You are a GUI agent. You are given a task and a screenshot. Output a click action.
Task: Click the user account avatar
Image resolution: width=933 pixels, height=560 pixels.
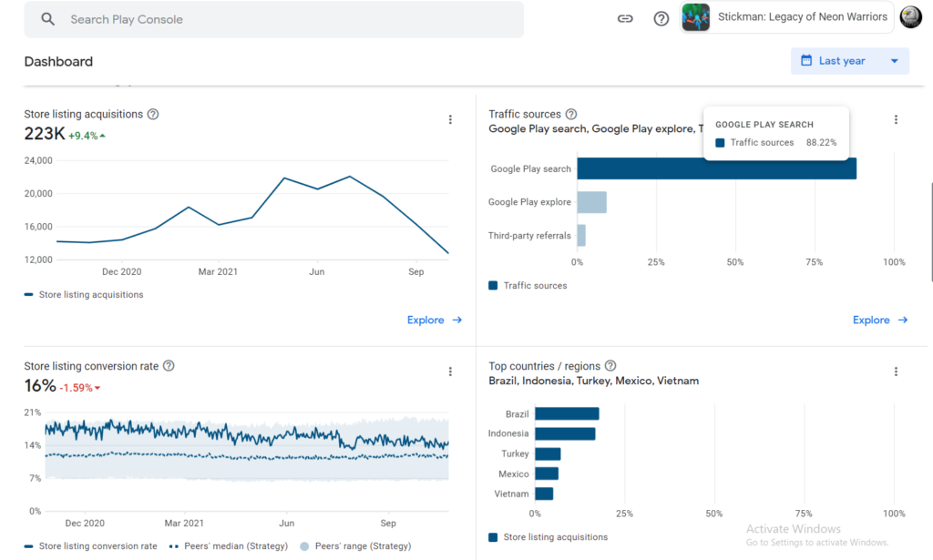point(910,17)
